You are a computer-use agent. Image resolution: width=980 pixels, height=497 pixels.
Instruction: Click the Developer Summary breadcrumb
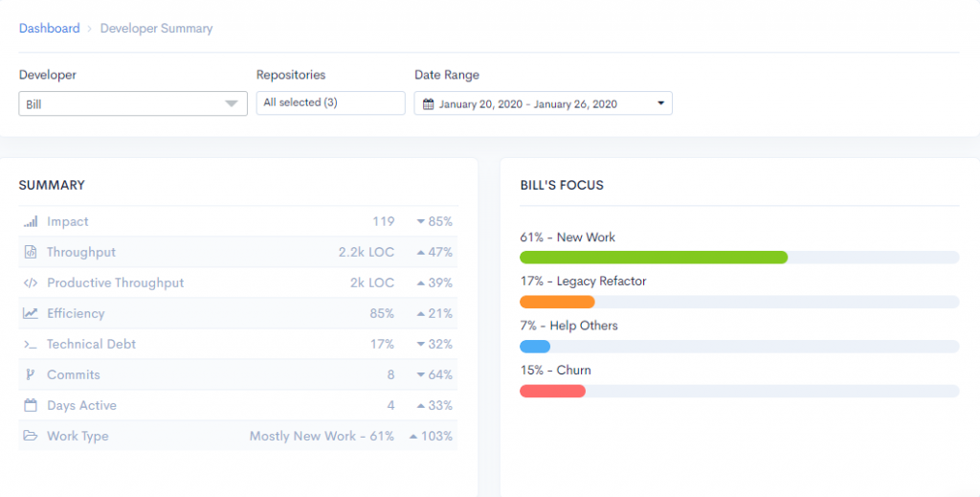tap(156, 29)
